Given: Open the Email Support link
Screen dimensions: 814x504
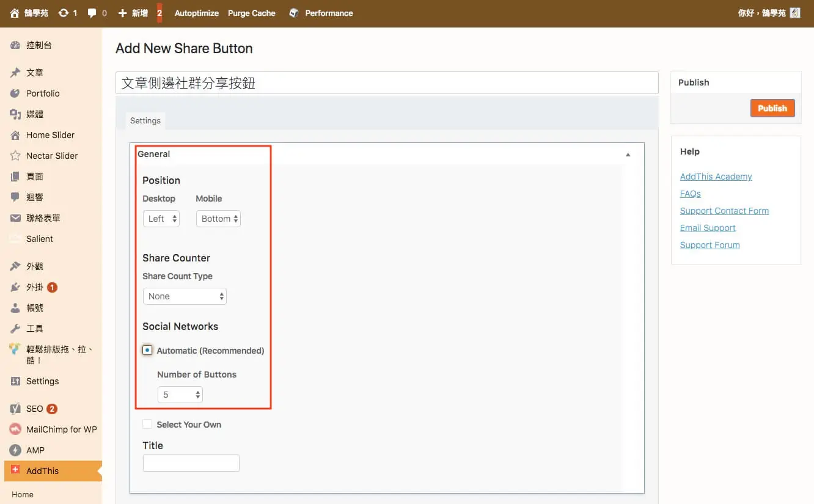Looking at the screenshot, I should [x=708, y=228].
